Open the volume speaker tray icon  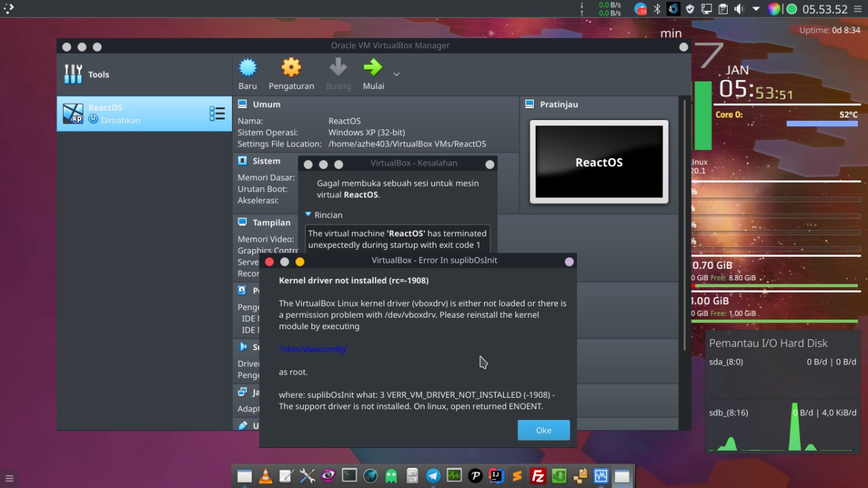[x=738, y=9]
